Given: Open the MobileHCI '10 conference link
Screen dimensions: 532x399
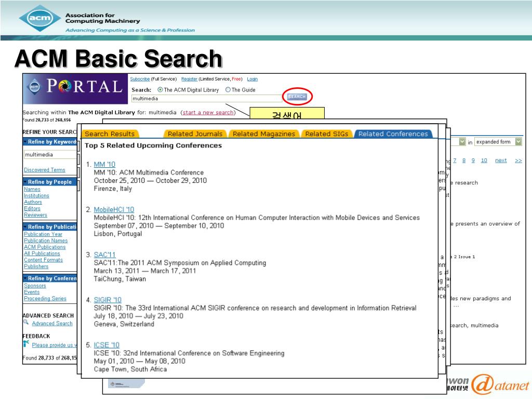Looking at the screenshot, I should (x=114, y=209).
